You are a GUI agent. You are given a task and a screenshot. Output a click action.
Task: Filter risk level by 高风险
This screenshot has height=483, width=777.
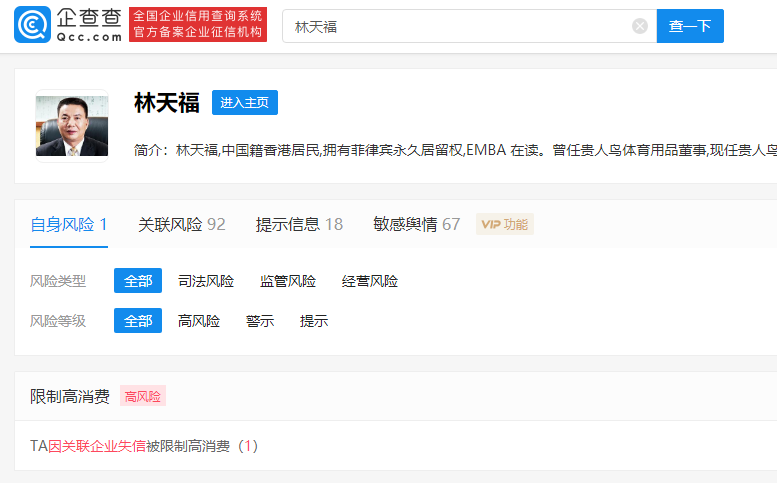click(198, 321)
